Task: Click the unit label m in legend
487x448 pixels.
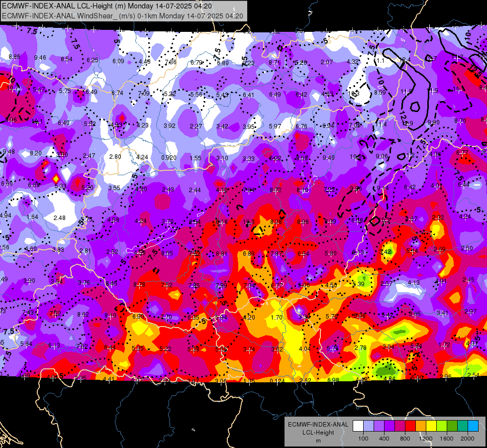Action: pyautogui.click(x=318, y=441)
